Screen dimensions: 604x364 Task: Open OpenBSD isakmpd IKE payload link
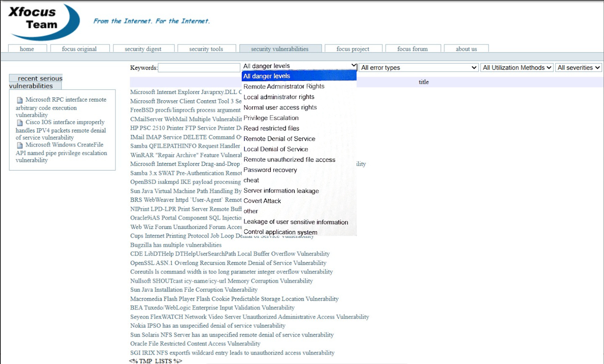click(185, 182)
